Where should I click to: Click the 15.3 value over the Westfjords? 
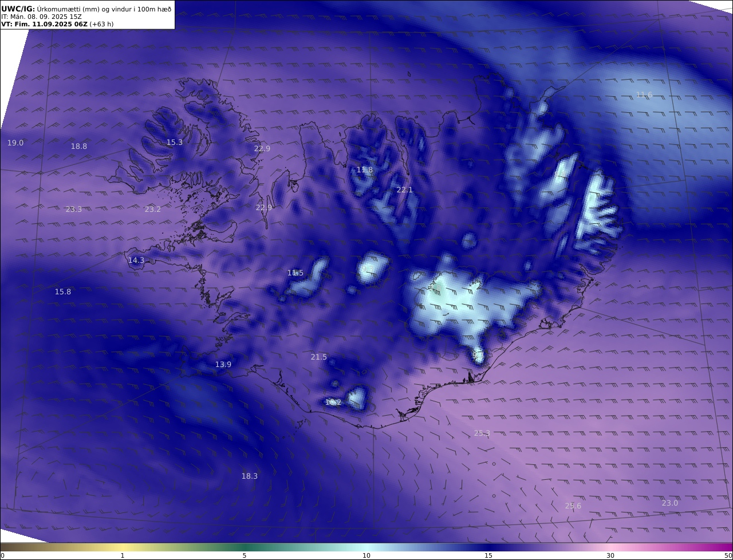[175, 143]
